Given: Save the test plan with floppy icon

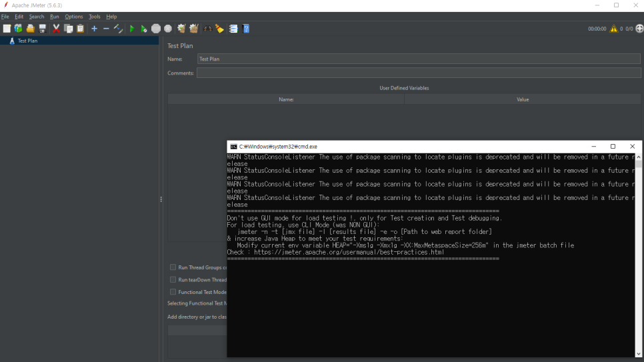Looking at the screenshot, I should click(42, 29).
